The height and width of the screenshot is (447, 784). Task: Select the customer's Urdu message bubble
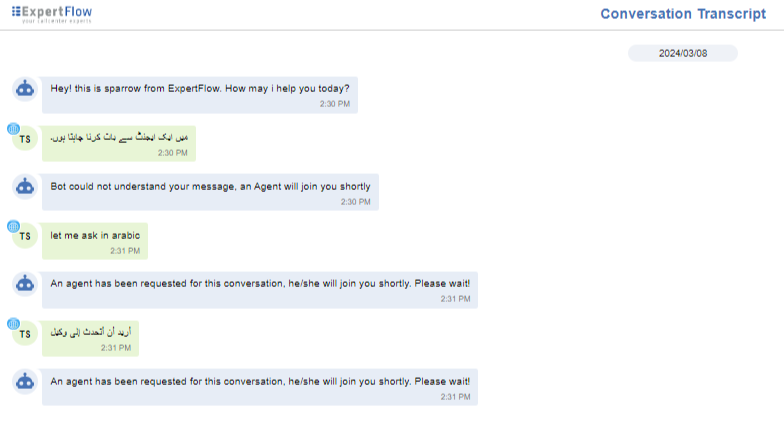tap(118, 143)
